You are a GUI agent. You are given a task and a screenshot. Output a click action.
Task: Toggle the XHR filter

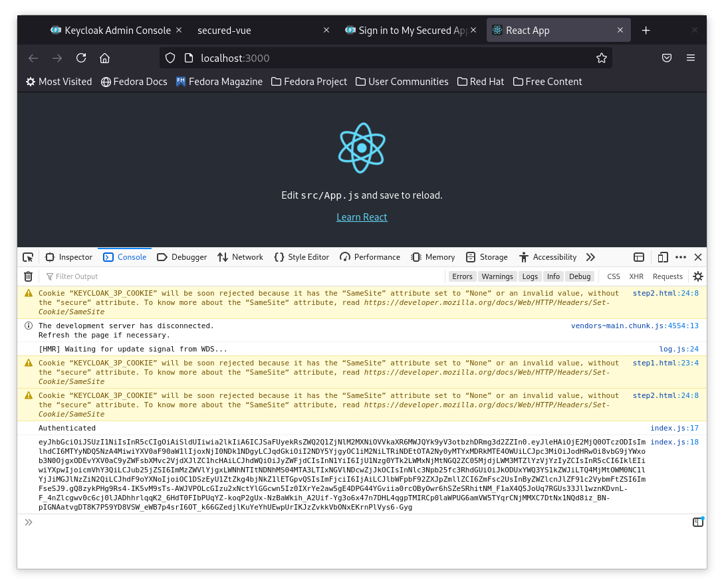click(x=636, y=276)
